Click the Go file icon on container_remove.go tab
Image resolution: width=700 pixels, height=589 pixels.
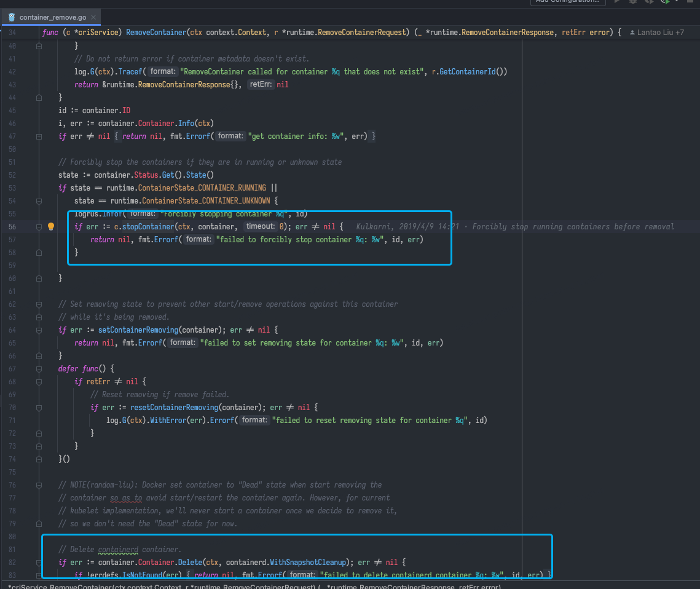(x=12, y=17)
